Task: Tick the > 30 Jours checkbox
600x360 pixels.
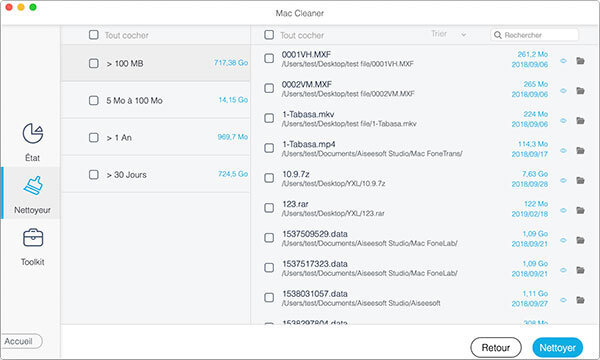Action: click(94, 174)
